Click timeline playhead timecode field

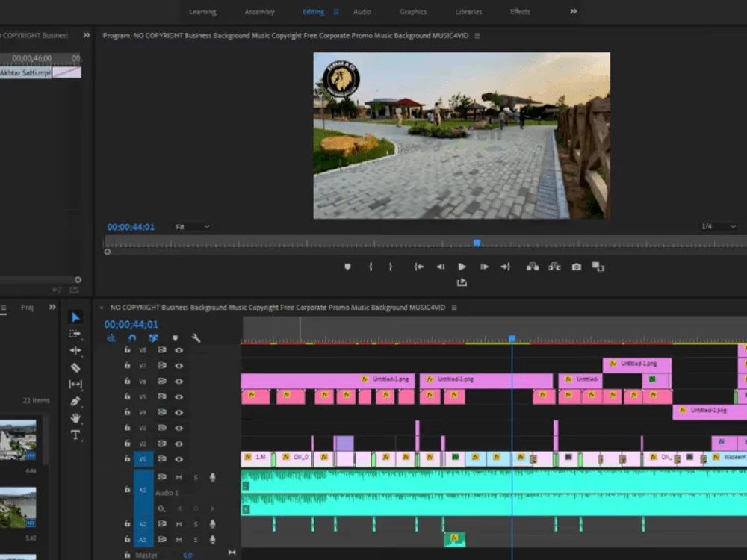131,324
